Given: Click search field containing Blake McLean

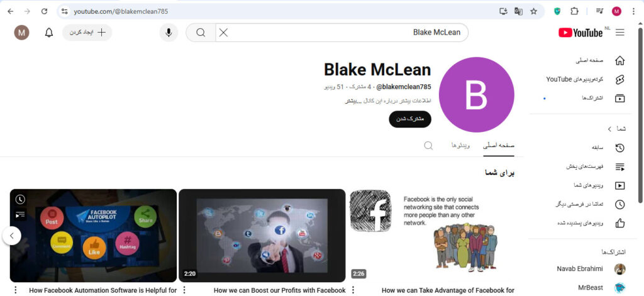Looking at the screenshot, I should point(341,33).
